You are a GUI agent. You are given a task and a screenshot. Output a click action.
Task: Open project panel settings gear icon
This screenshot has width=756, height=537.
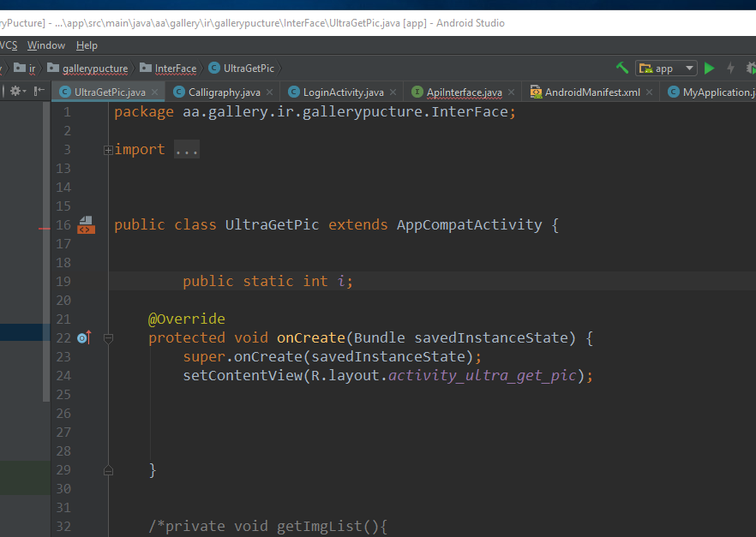16,91
